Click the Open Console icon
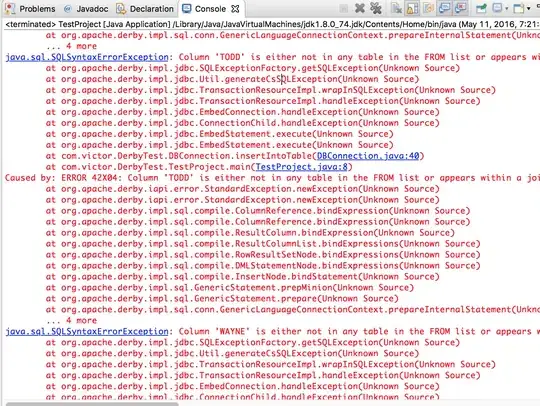Screen dimensions: 540x406 coord(519,8)
